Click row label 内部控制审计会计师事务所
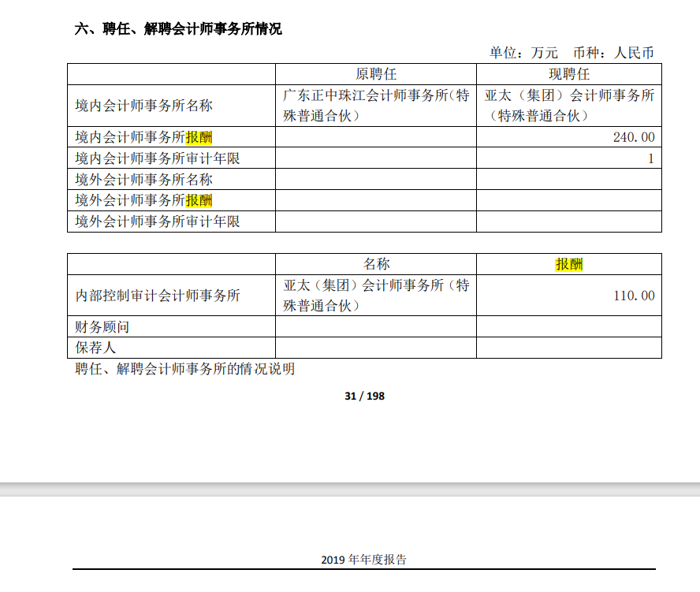The height and width of the screenshot is (592, 700). [158, 296]
